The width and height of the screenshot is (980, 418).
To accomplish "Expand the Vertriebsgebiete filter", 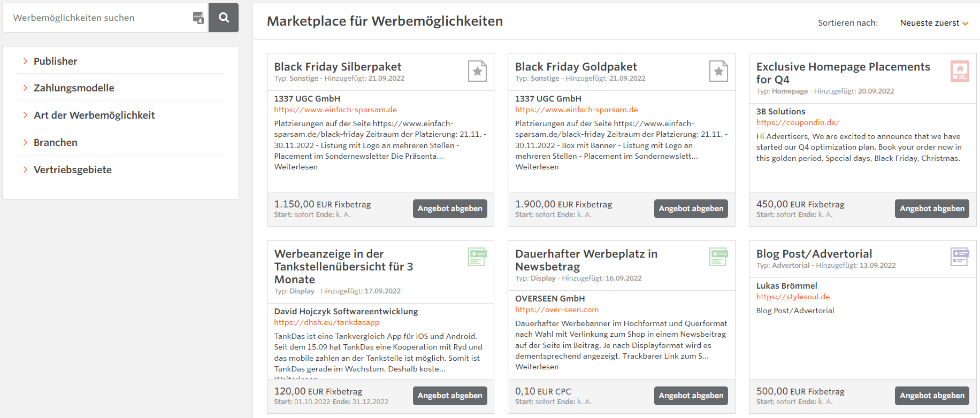I will 72,170.
